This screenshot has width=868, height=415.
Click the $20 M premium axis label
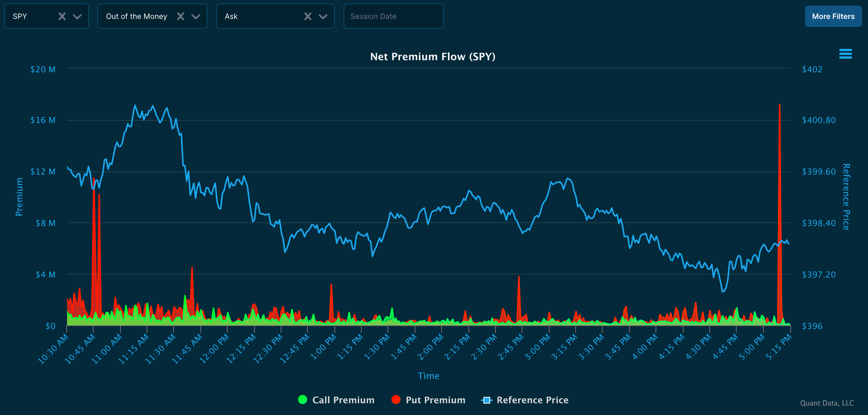(x=43, y=69)
